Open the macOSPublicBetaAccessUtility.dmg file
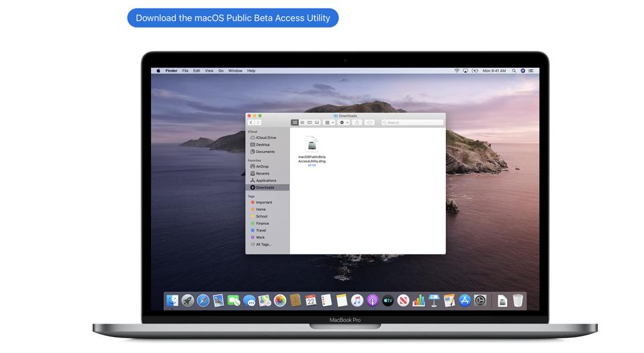 tap(312, 145)
